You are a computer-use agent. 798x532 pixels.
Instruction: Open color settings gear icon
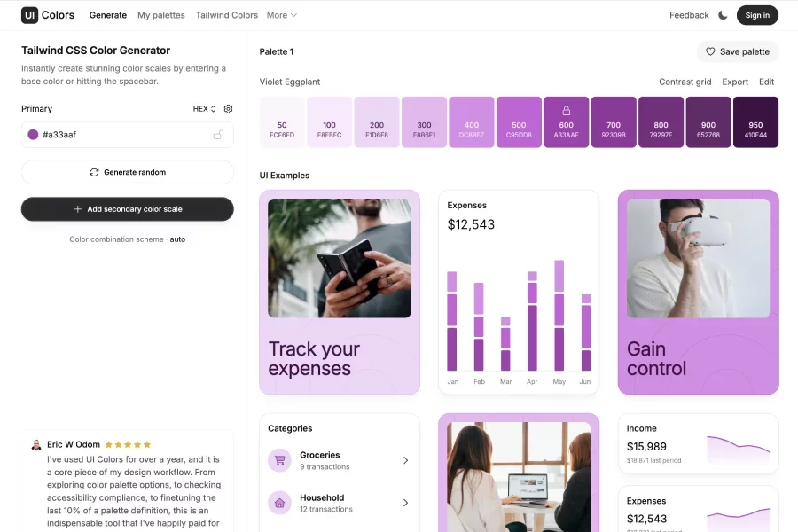[x=228, y=109]
